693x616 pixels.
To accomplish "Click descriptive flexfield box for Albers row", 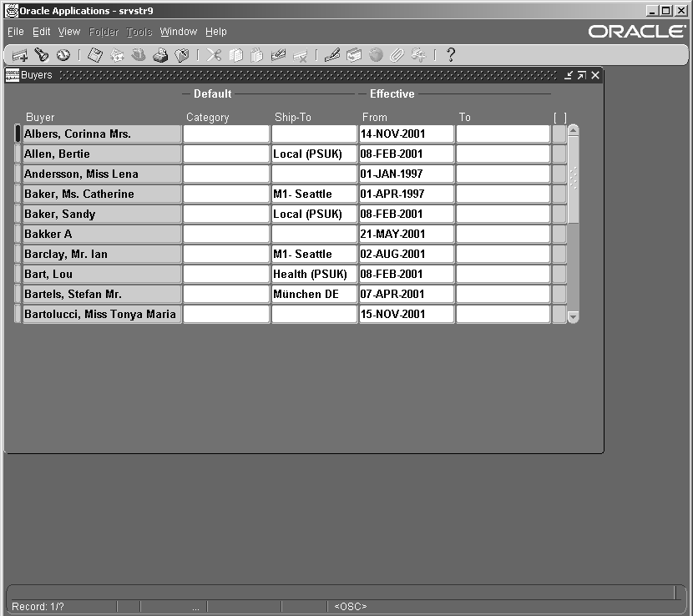I will [x=559, y=134].
